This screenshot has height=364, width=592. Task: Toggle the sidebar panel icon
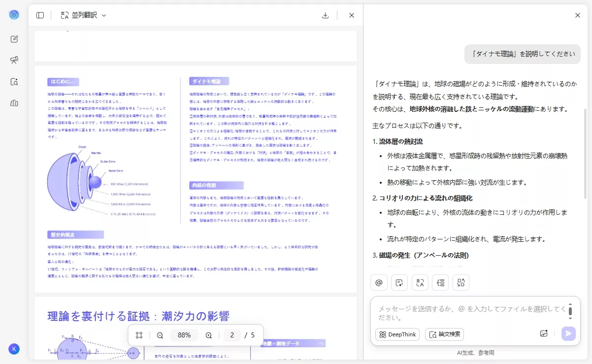[x=40, y=15]
